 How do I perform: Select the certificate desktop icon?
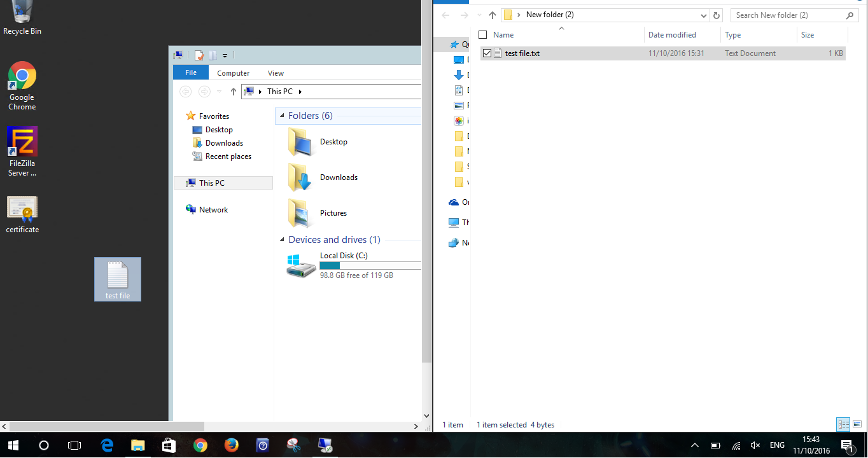point(22,207)
